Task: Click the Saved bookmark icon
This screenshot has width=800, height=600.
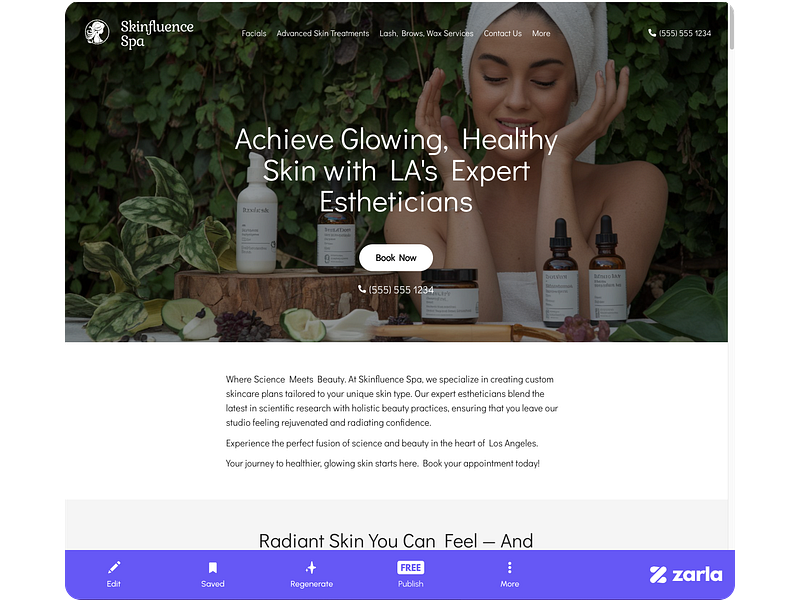Action: point(213,567)
